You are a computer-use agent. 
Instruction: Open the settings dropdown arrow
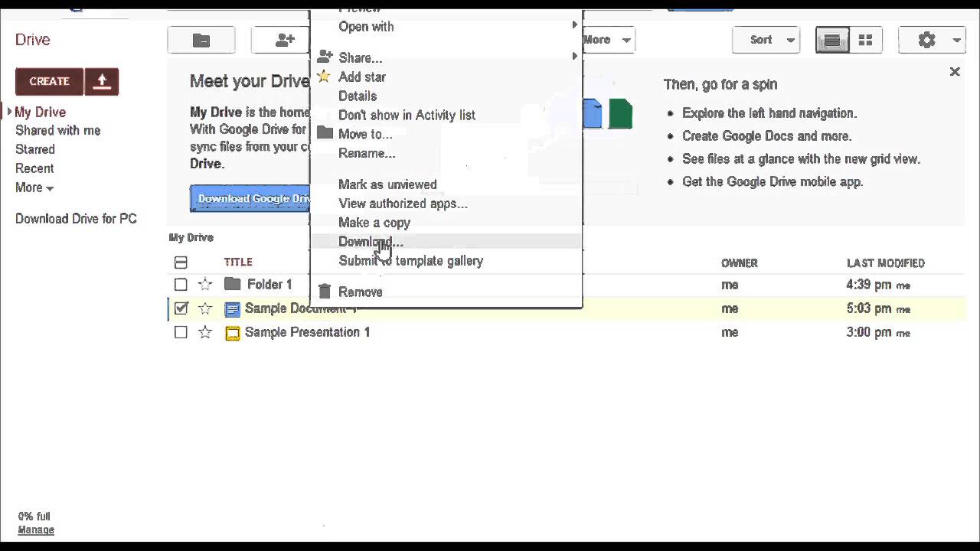click(956, 41)
